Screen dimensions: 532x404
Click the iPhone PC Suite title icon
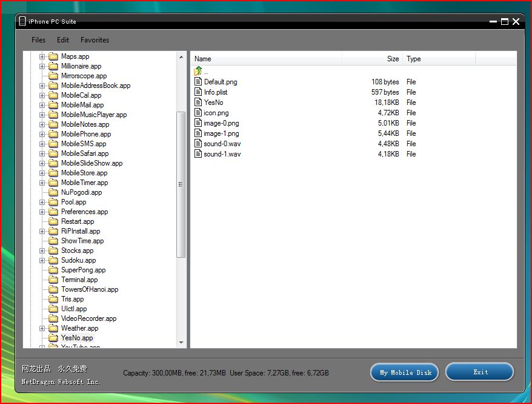22,21
